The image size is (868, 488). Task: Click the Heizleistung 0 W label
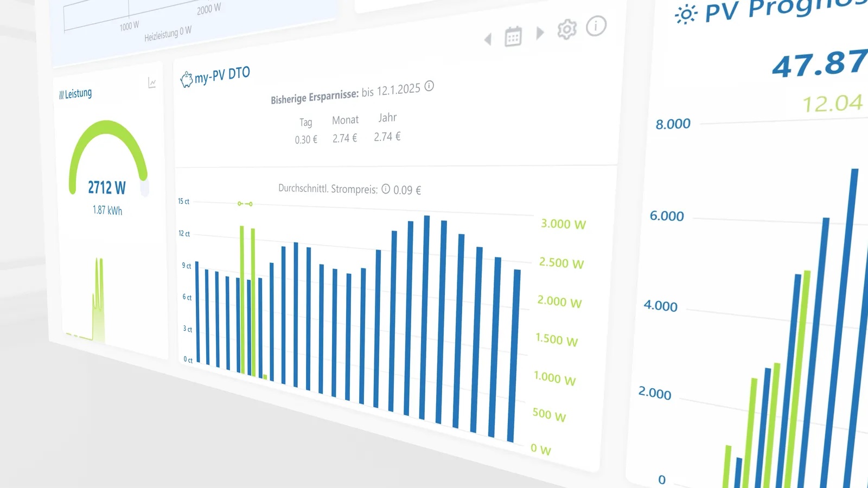[168, 34]
